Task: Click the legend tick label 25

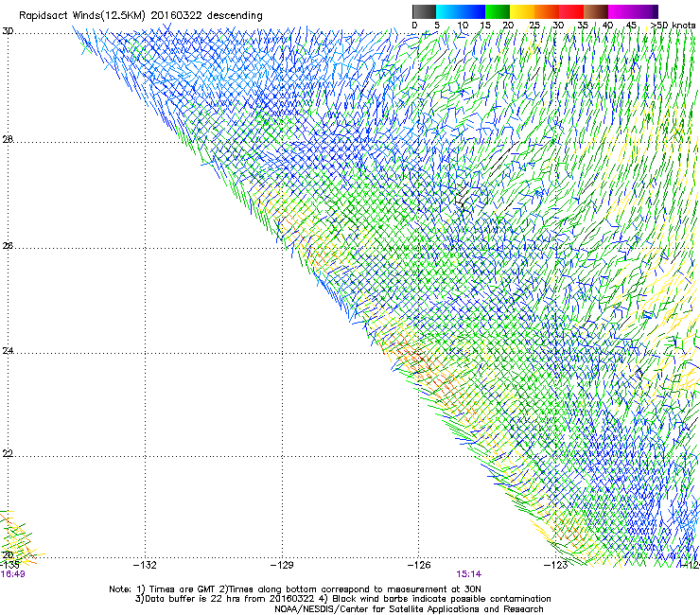Action: click(x=534, y=26)
